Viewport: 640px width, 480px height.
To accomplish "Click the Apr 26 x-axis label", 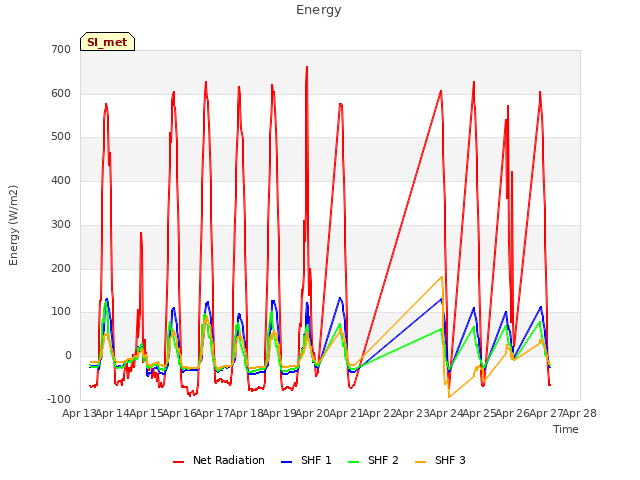I will (x=513, y=413).
